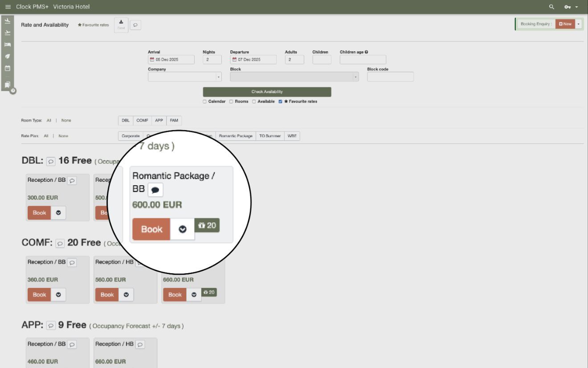Open the hamburger main menu
This screenshot has width=588, height=368.
tap(8, 7)
